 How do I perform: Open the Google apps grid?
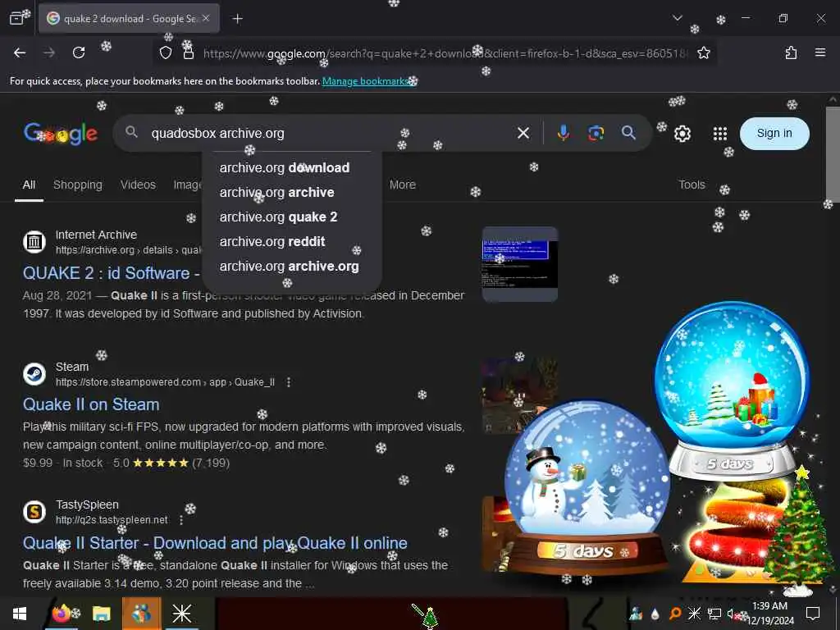coord(720,134)
